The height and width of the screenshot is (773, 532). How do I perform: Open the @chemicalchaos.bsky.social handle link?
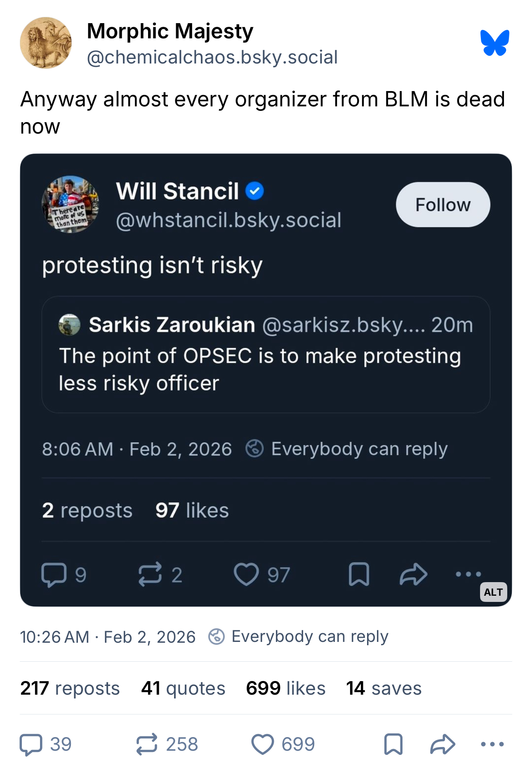[x=212, y=57]
